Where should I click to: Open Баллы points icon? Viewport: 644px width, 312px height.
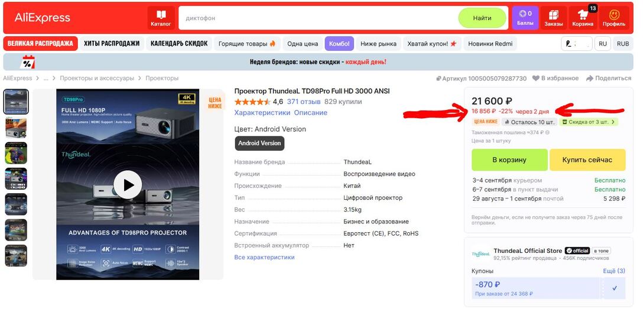pyautogui.click(x=525, y=18)
